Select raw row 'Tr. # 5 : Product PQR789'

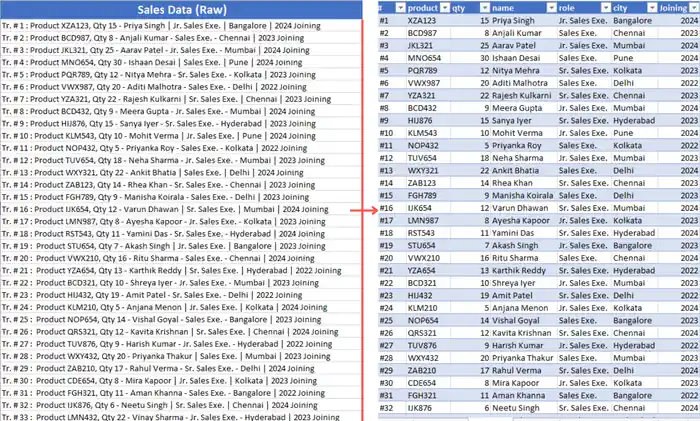tap(181, 75)
